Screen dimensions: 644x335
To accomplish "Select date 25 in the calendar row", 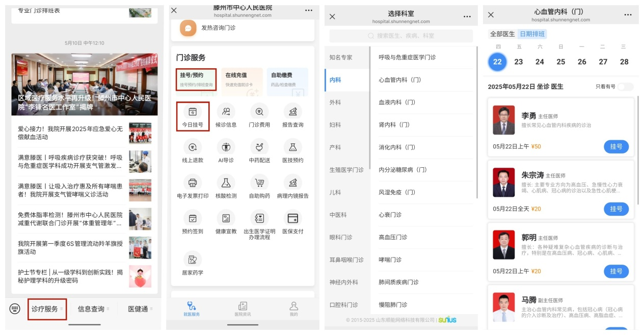I will click(561, 62).
